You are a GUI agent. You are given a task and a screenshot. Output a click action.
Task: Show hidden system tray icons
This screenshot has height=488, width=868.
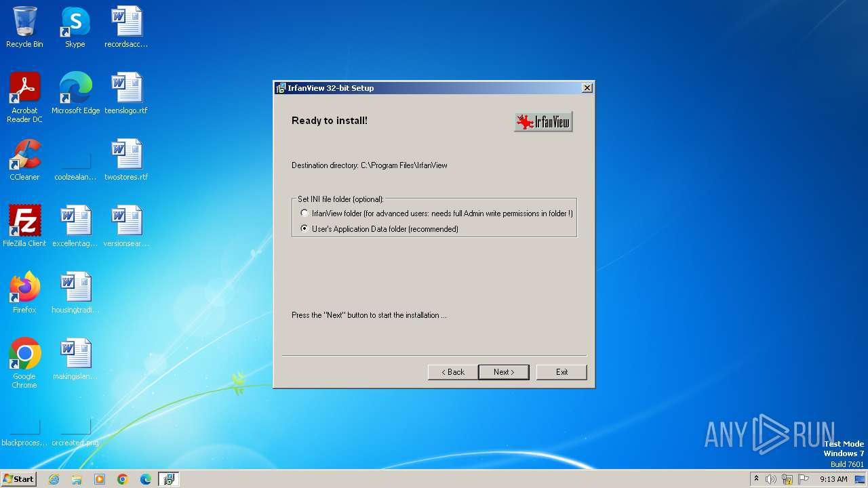(x=756, y=479)
